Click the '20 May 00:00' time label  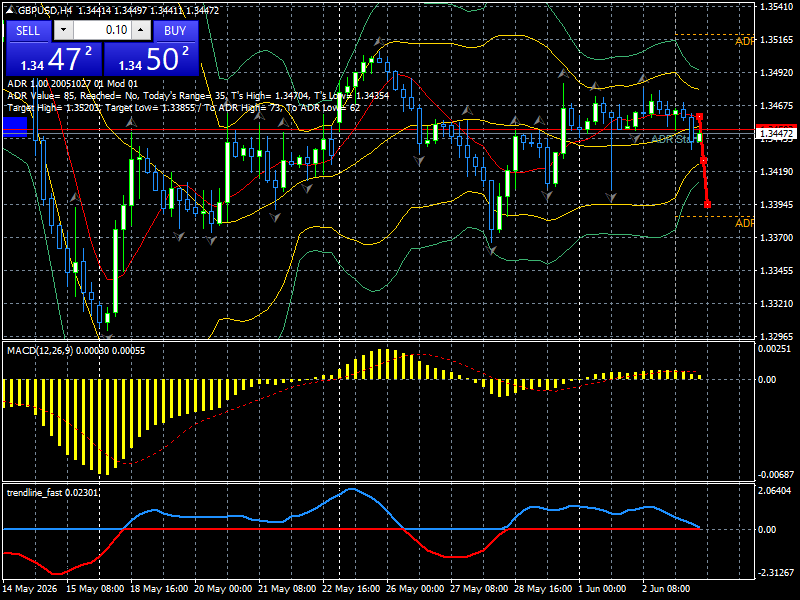point(223,589)
